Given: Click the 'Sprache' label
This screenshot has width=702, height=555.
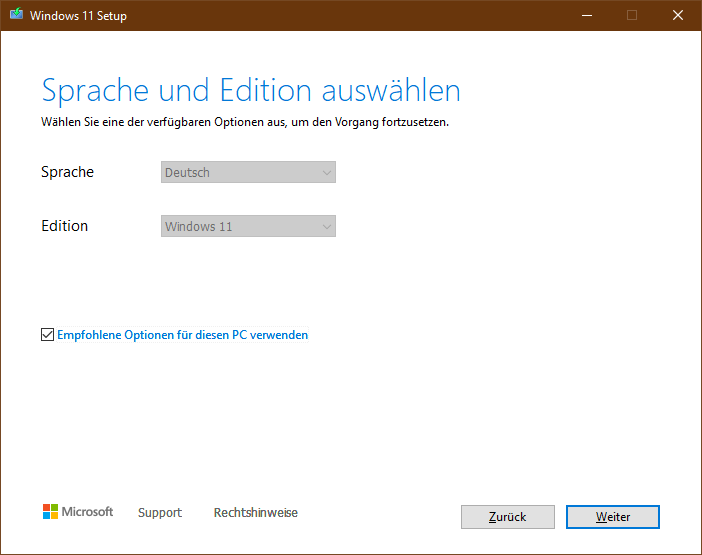Looking at the screenshot, I should [x=68, y=172].
